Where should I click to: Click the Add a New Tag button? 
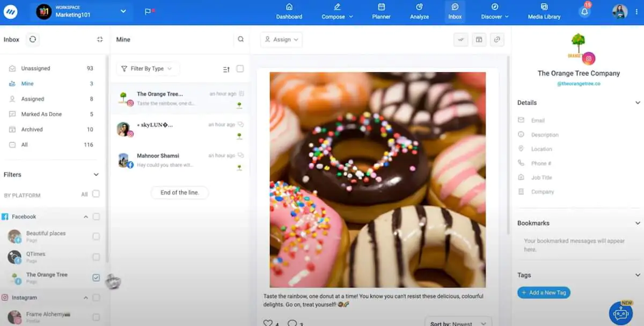pos(544,293)
